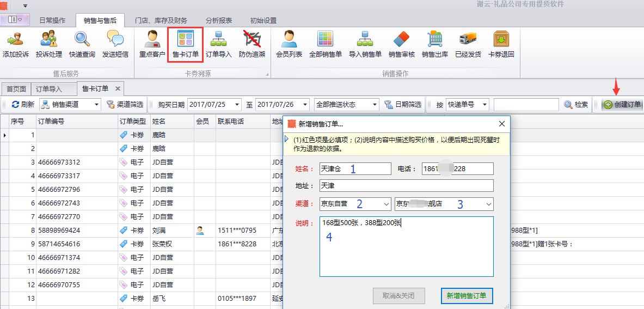This screenshot has width=644, height=309.
Task: Open 已经发货 truck icon
Action: 468,44
